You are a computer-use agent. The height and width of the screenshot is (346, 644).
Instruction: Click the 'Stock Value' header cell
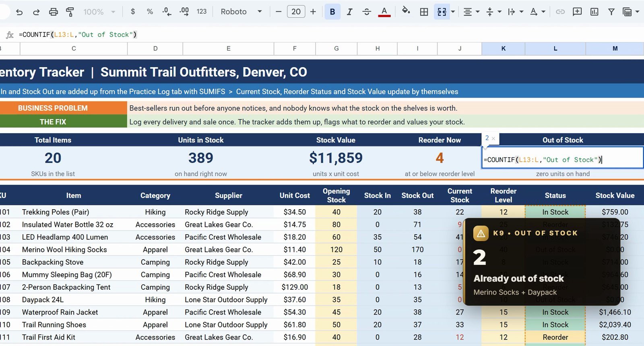615,196
